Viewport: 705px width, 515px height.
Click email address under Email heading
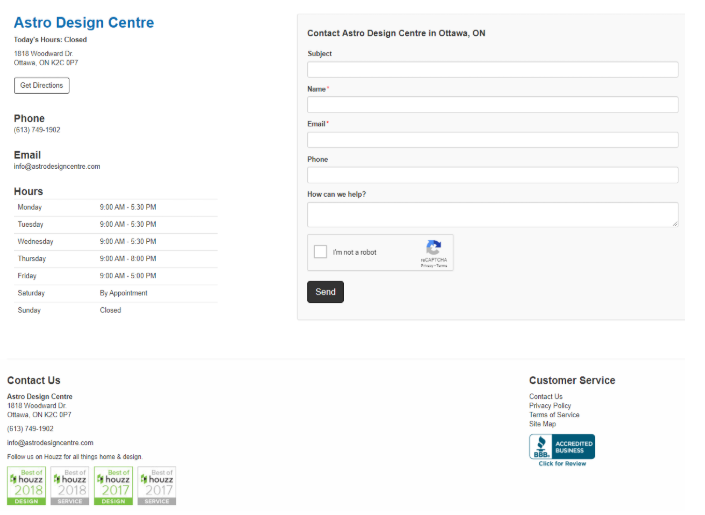[57, 166]
